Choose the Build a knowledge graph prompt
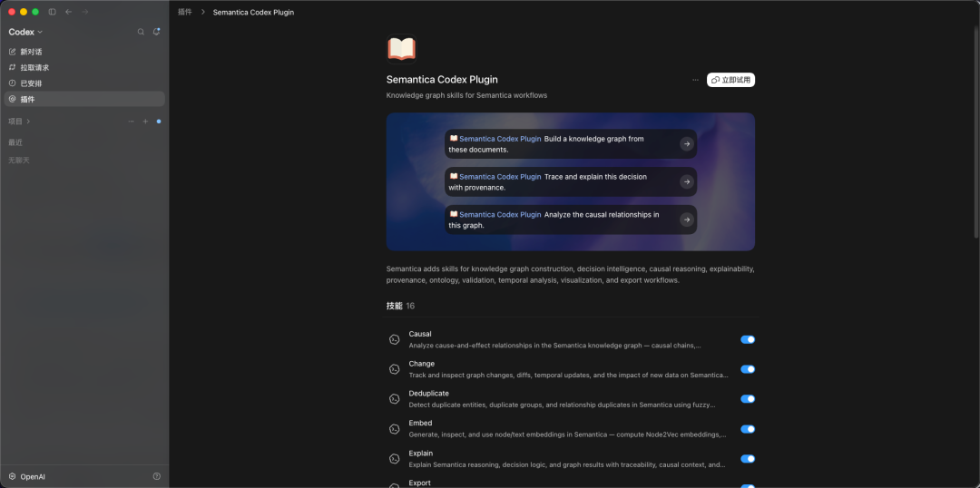The width and height of the screenshot is (980, 488). coord(571,143)
